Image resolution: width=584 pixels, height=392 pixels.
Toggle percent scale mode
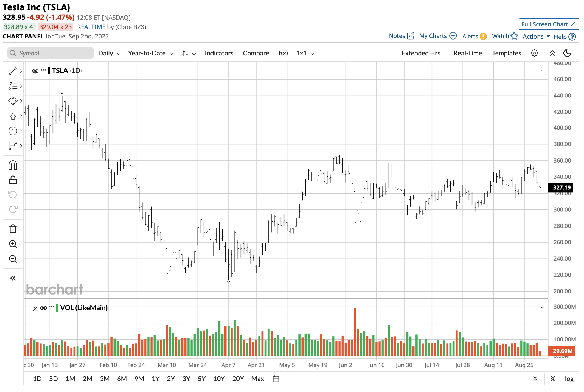[553, 379]
